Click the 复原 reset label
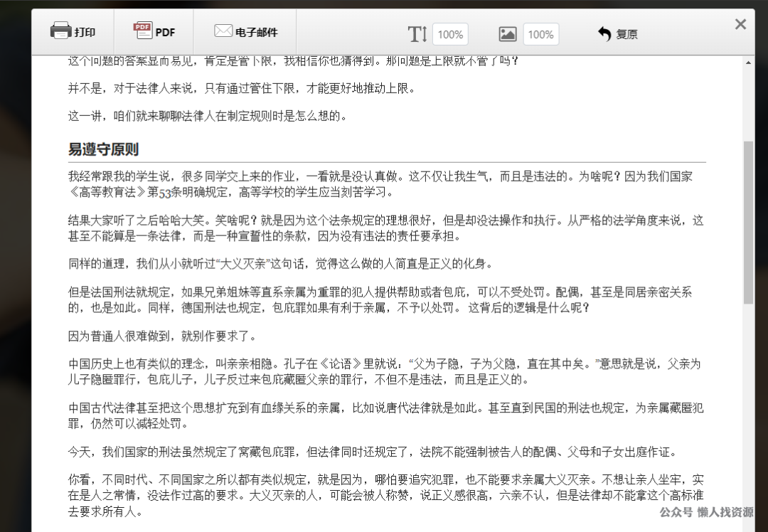 tap(626, 34)
